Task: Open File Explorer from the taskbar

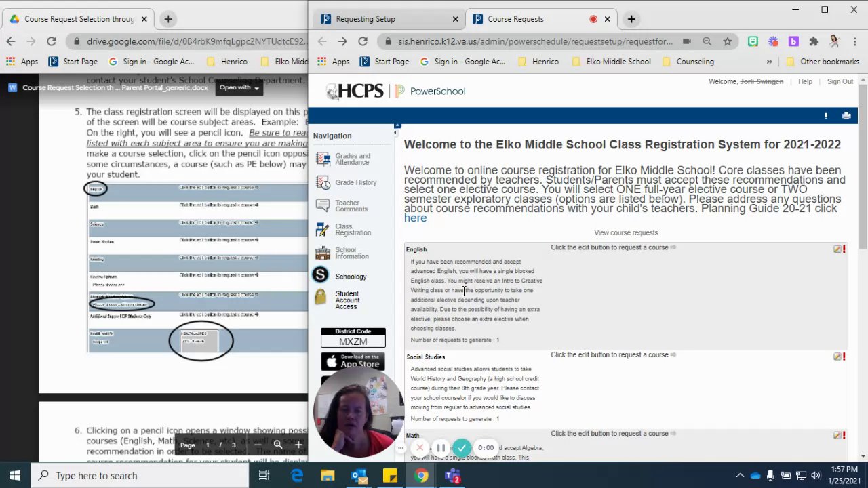Action: tap(328, 476)
